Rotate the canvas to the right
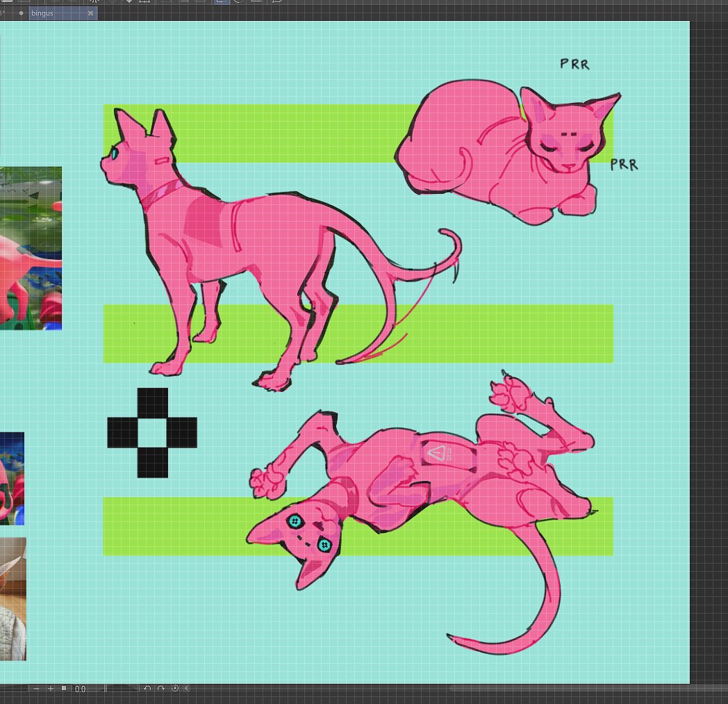Screen dimensions: 728x704 pos(160,689)
